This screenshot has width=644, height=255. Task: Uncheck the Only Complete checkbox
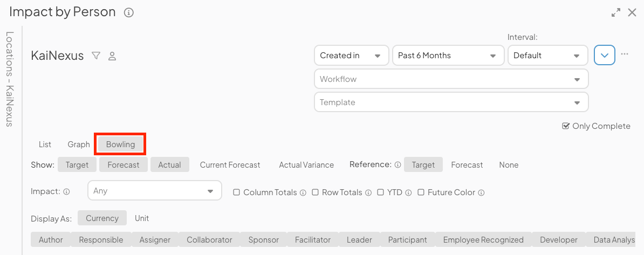(x=566, y=126)
